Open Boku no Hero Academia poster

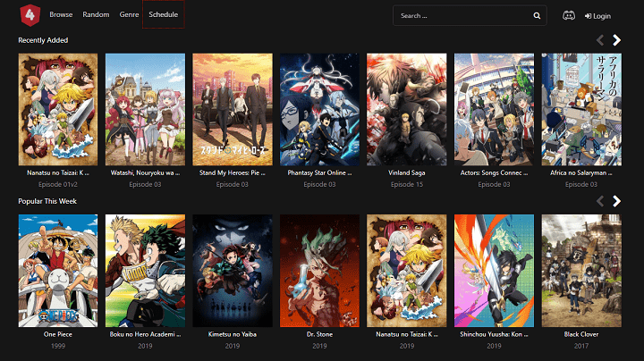pyautogui.click(x=145, y=271)
